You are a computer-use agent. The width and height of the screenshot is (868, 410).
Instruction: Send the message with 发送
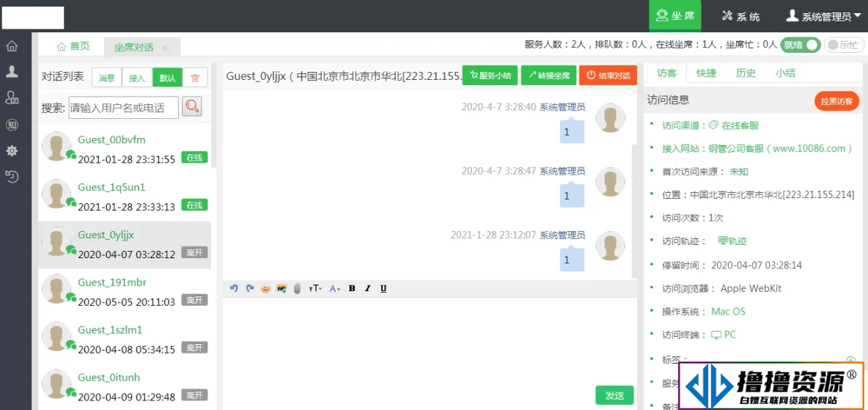(614, 395)
